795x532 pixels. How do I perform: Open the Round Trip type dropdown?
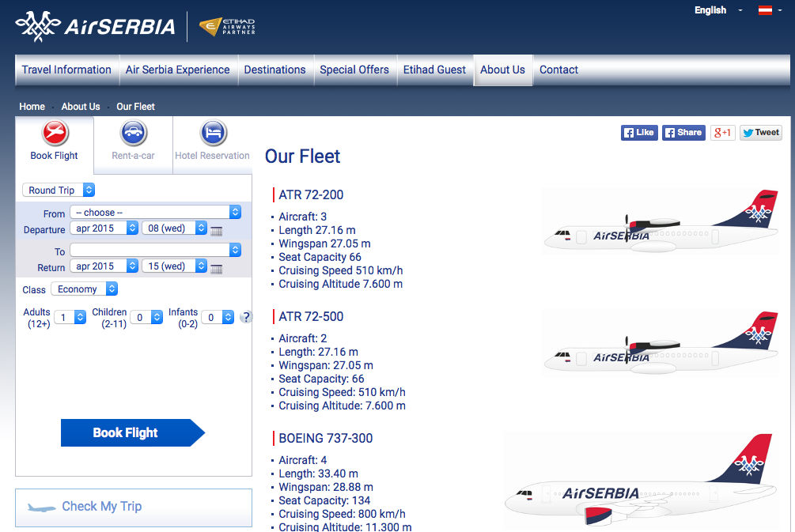point(59,190)
